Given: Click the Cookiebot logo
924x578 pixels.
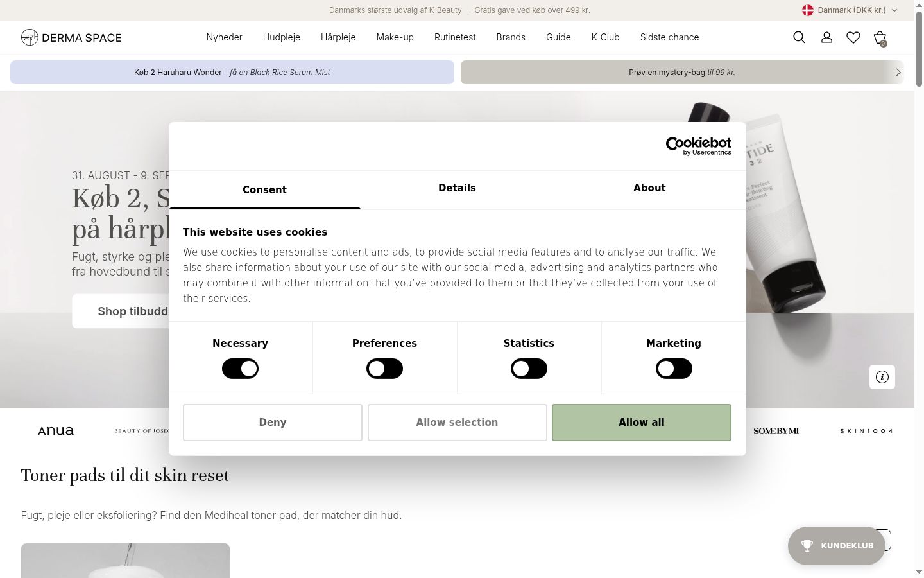Looking at the screenshot, I should (698, 146).
